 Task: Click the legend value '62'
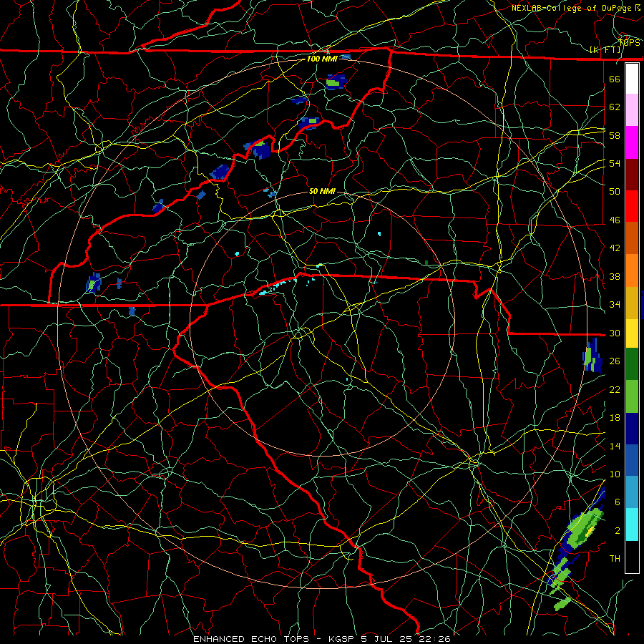pos(615,107)
